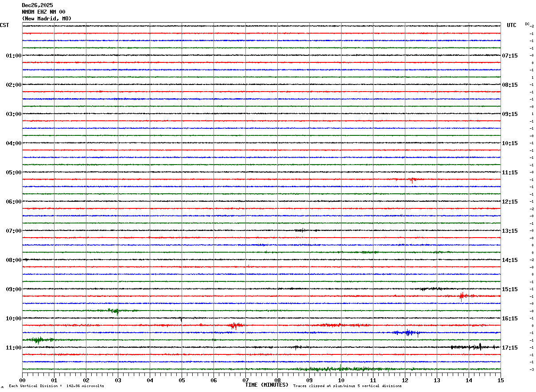
Task: Click the UTC timezone header
Action: [x=512, y=25]
